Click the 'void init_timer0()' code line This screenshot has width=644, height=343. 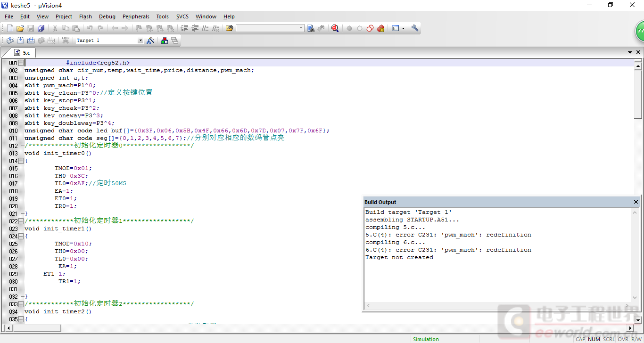(58, 153)
